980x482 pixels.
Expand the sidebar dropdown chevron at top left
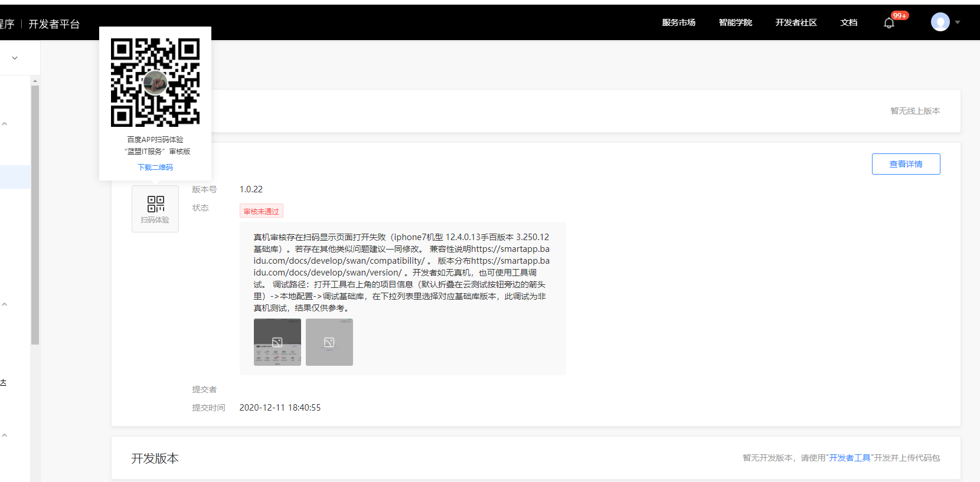[15, 58]
